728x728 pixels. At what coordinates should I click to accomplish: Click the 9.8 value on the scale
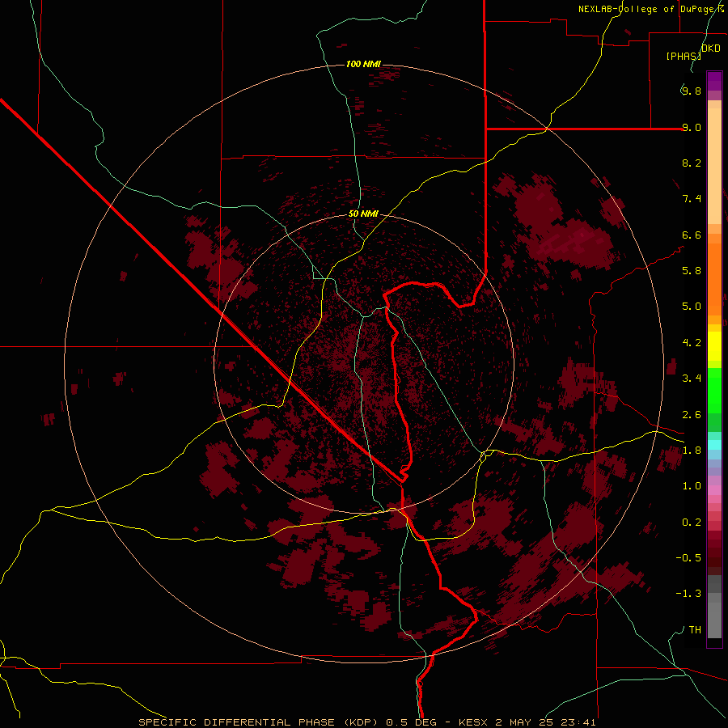pos(692,91)
